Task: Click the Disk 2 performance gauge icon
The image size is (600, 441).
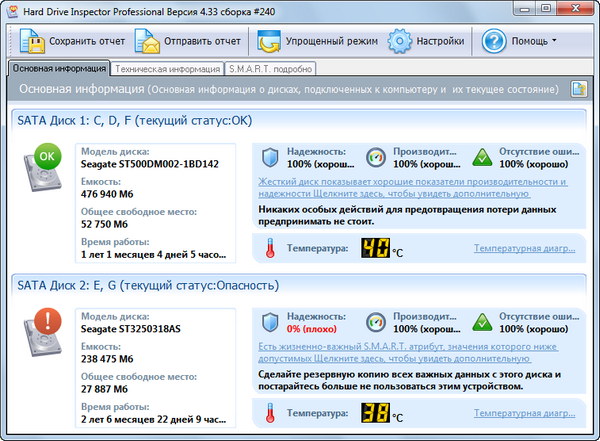Action: [x=376, y=322]
